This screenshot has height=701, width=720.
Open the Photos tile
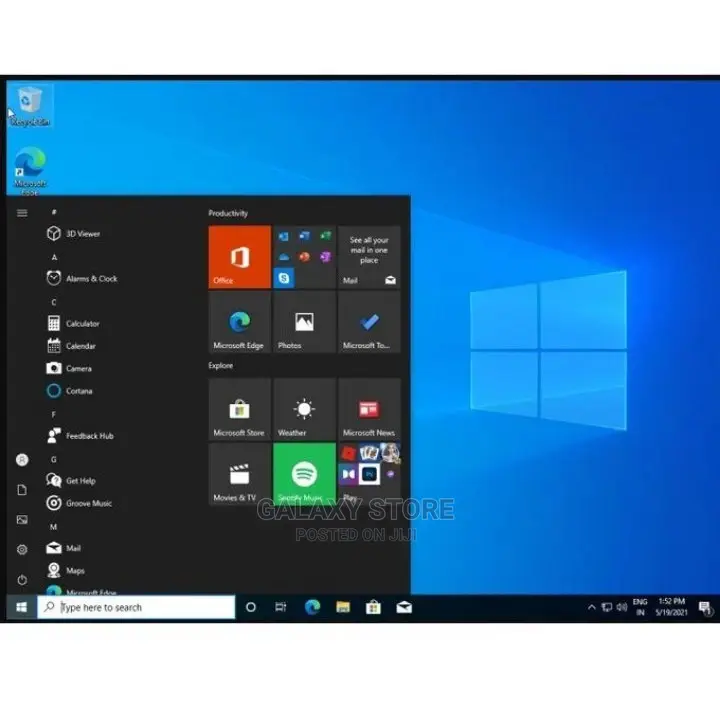[x=304, y=322]
